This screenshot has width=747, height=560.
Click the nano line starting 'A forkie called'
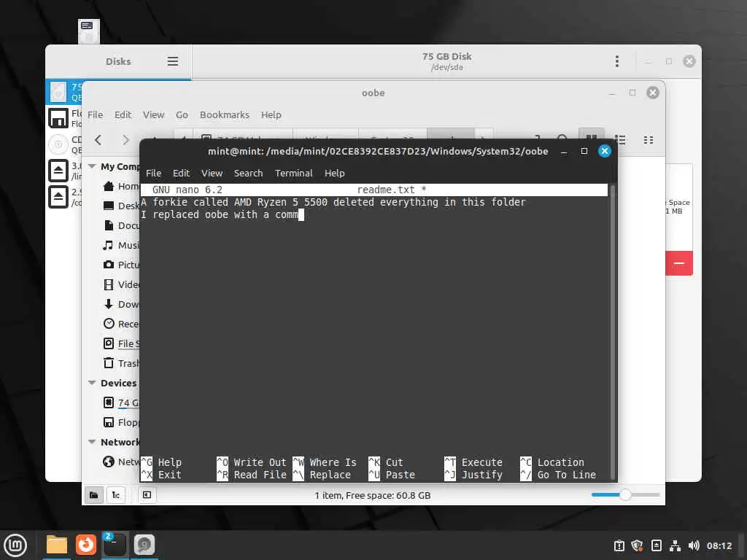point(333,203)
